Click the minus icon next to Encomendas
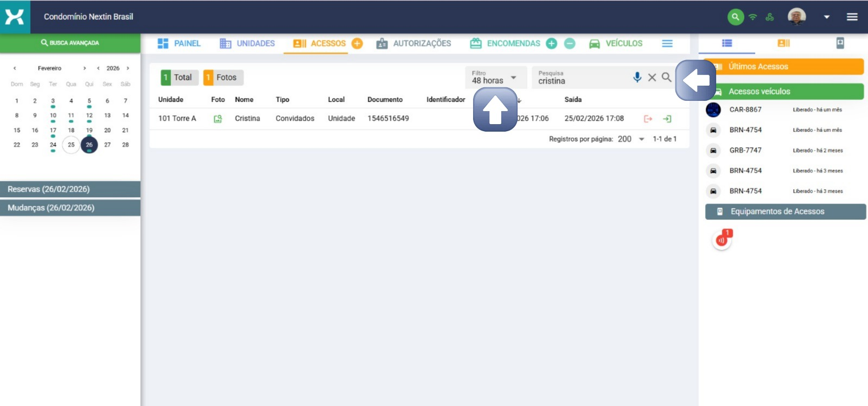 [570, 43]
